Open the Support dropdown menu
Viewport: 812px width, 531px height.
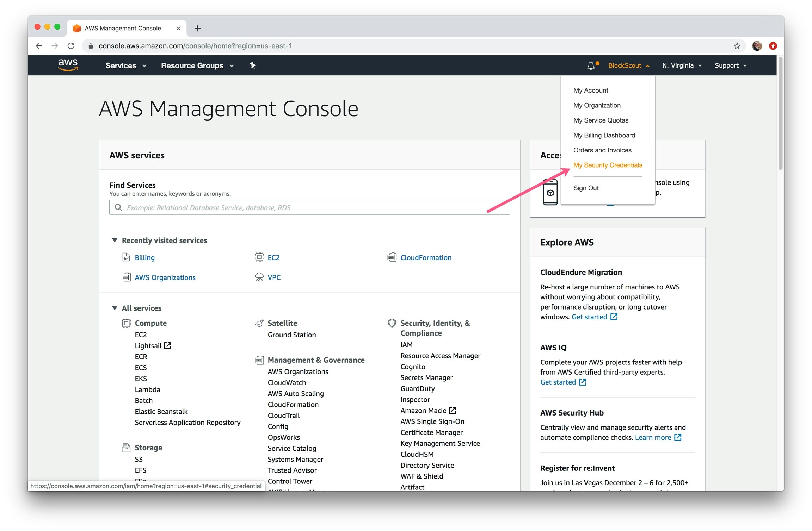730,65
